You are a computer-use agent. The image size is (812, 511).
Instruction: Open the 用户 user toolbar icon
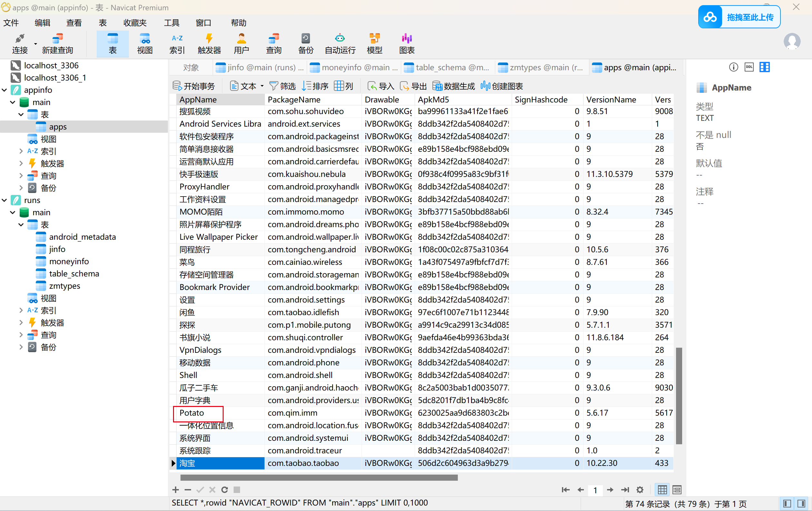(241, 43)
